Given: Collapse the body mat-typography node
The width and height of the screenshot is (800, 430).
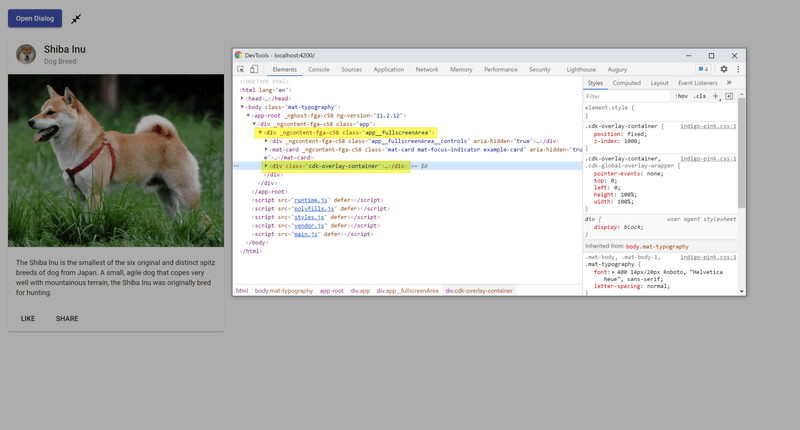Looking at the screenshot, I should pyautogui.click(x=242, y=107).
